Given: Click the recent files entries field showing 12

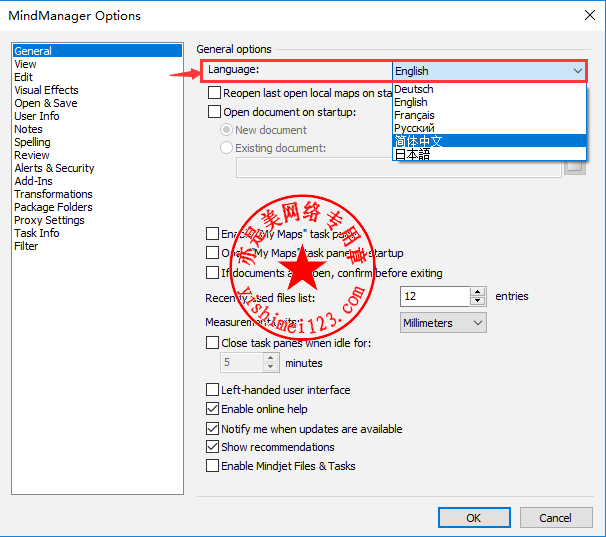Looking at the screenshot, I should click(435, 297).
